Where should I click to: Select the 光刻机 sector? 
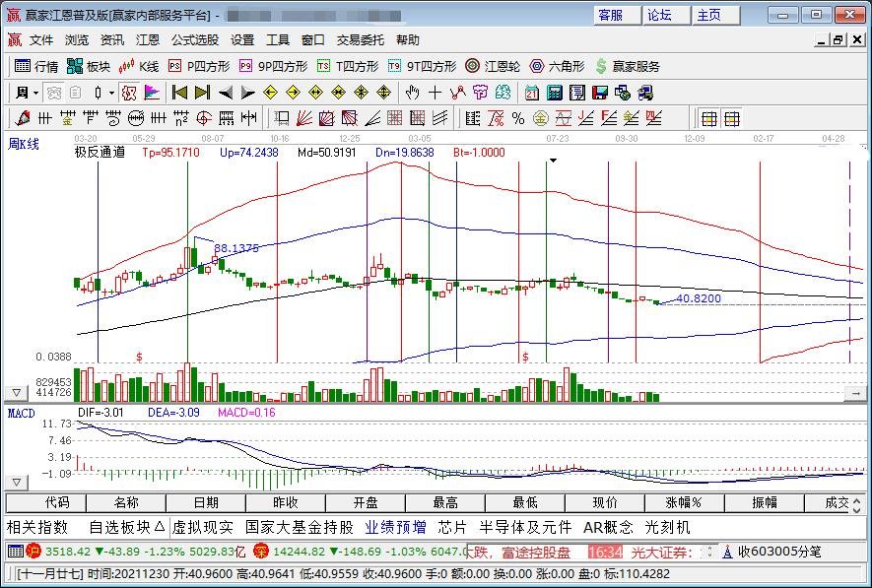pos(667,527)
